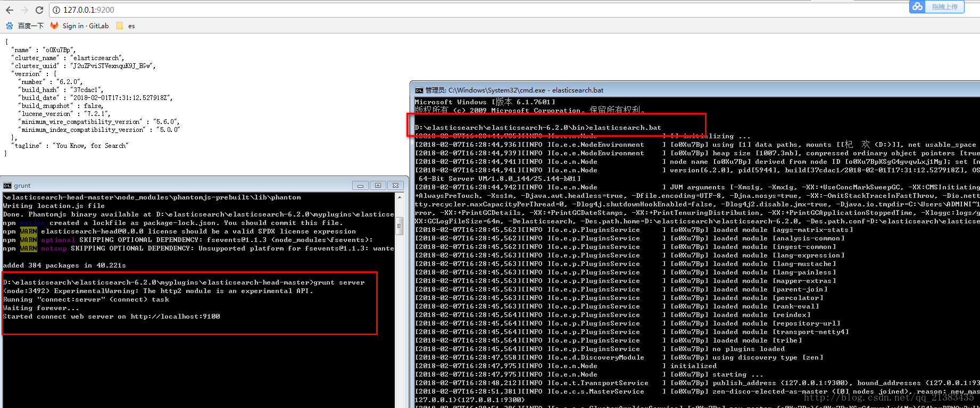This screenshot has width=980, height=408.
Task: Click the grunt window title icon
Action: (x=7, y=186)
